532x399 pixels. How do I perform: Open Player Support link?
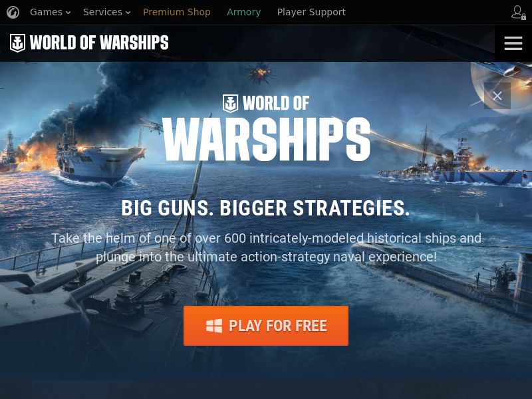click(x=311, y=12)
